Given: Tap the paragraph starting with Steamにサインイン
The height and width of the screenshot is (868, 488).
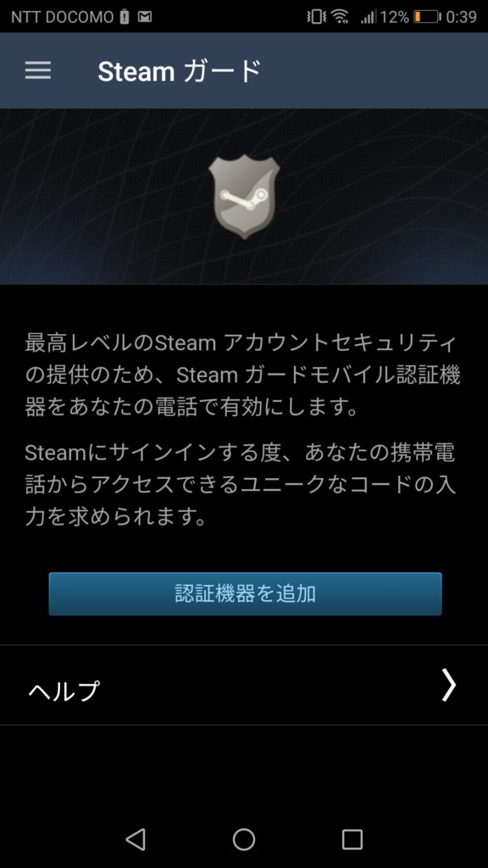Looking at the screenshot, I should tap(240, 486).
